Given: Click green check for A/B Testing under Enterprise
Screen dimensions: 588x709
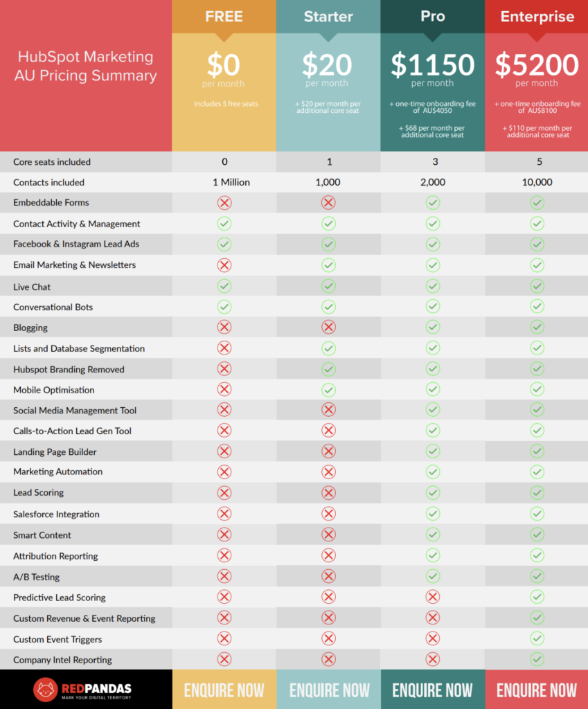Looking at the screenshot, I should coord(537,576).
